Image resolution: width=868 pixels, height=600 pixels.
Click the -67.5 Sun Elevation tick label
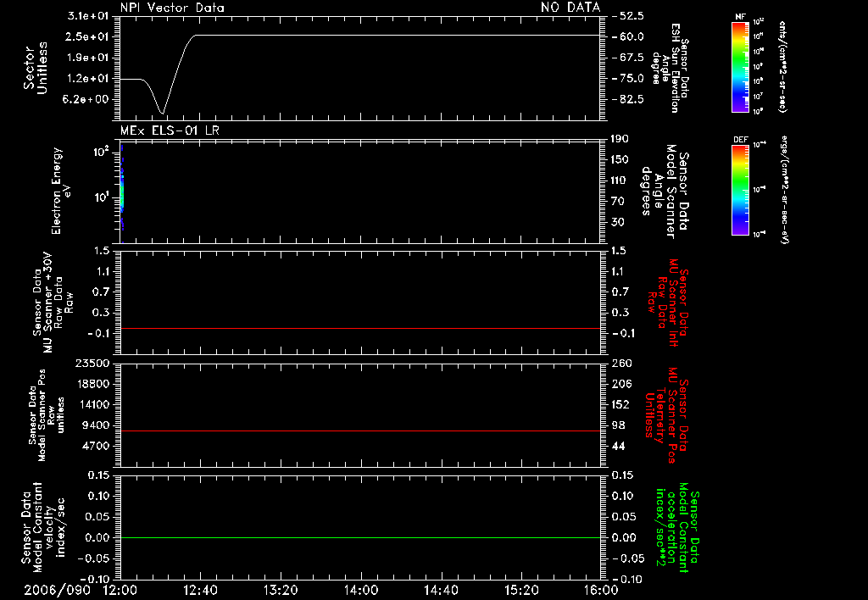628,58
